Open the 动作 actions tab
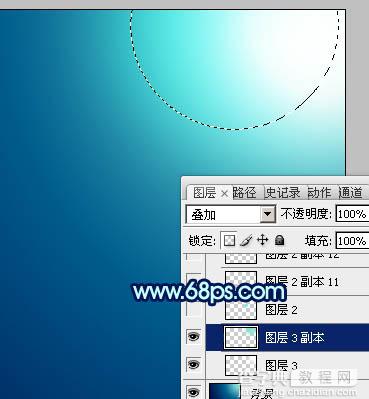Screen dimensions: 369x399 click(x=319, y=193)
